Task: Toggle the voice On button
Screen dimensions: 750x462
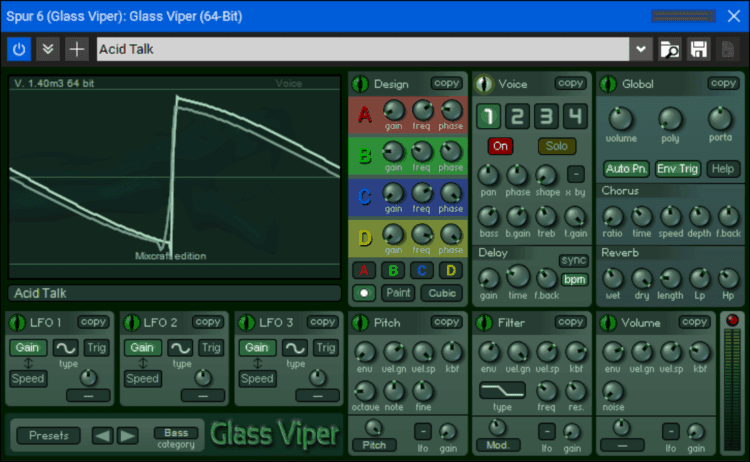Action: pos(500,146)
